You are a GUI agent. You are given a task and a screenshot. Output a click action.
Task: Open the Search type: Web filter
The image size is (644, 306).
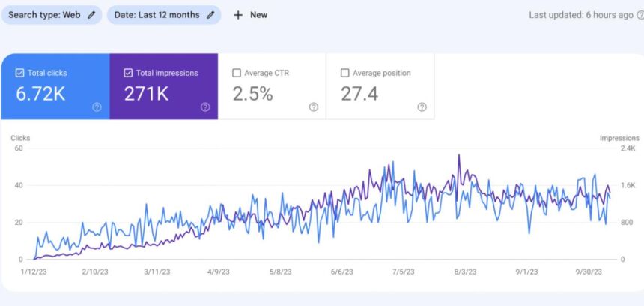coord(45,15)
